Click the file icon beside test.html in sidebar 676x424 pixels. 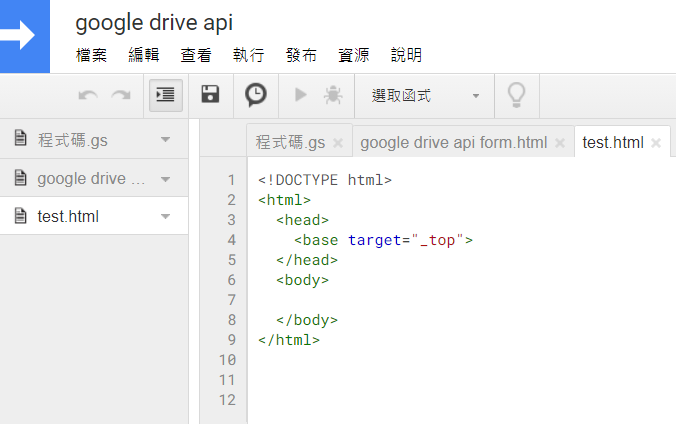click(x=20, y=216)
